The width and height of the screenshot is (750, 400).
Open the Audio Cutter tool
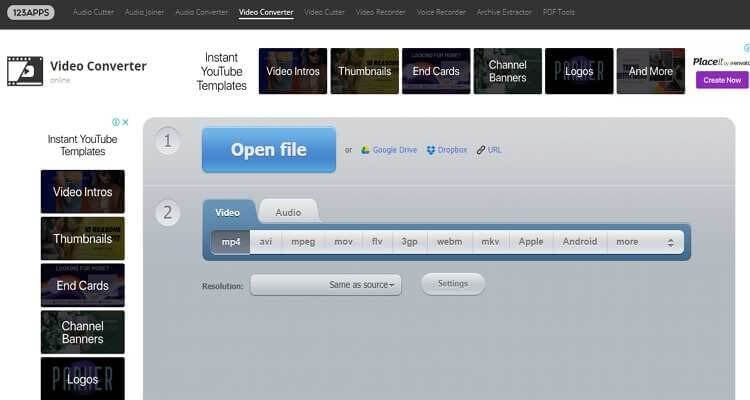tap(92, 13)
